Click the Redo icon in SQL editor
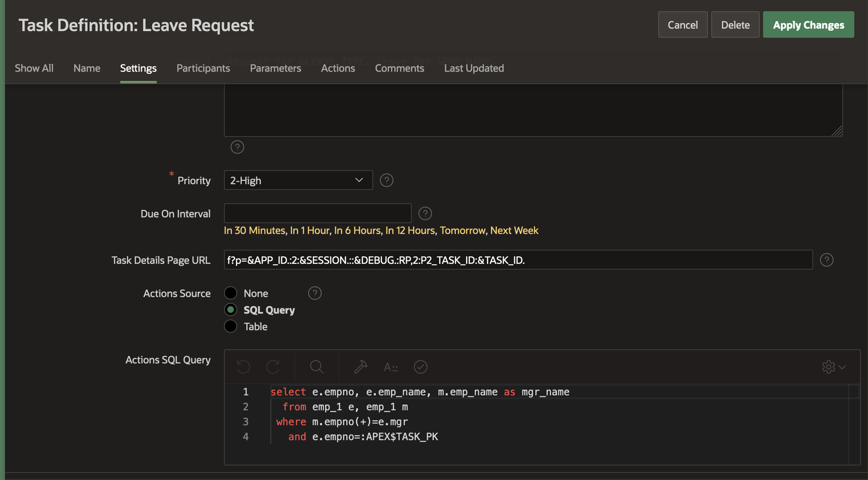Viewport: 868px width, 480px height. [273, 367]
